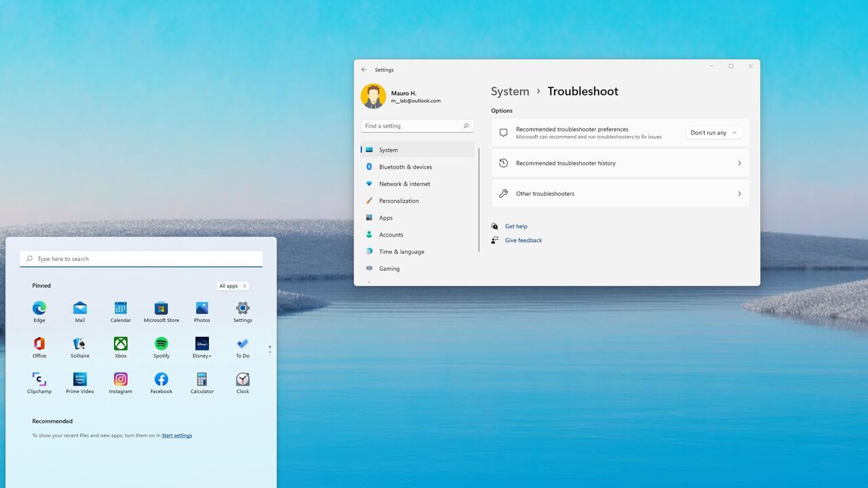Open the Start settings link
The width and height of the screenshot is (868, 488).
(177, 436)
